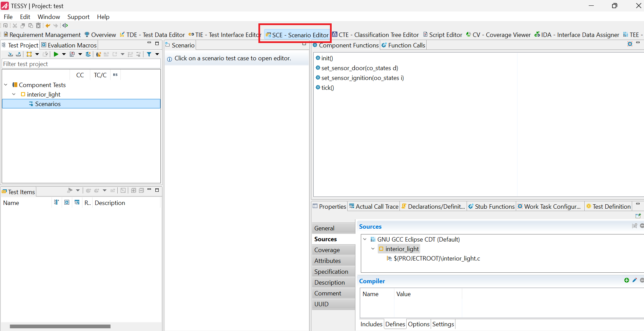Select Attributes properties section
644x331 pixels.
(x=333, y=261)
